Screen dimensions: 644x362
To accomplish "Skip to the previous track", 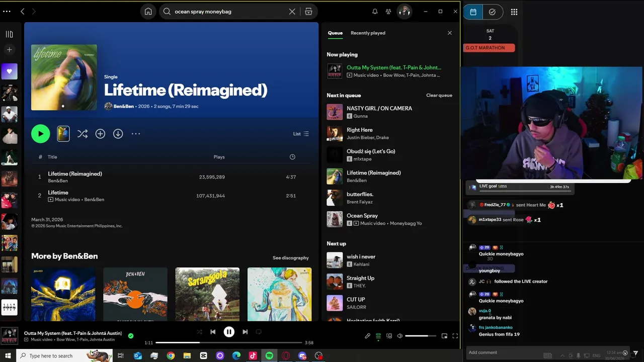I will (x=213, y=332).
